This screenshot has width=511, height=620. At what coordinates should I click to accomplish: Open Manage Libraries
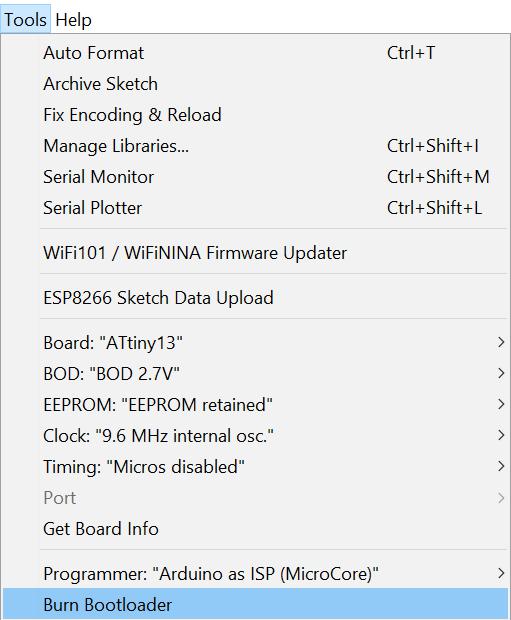[x=256, y=146]
